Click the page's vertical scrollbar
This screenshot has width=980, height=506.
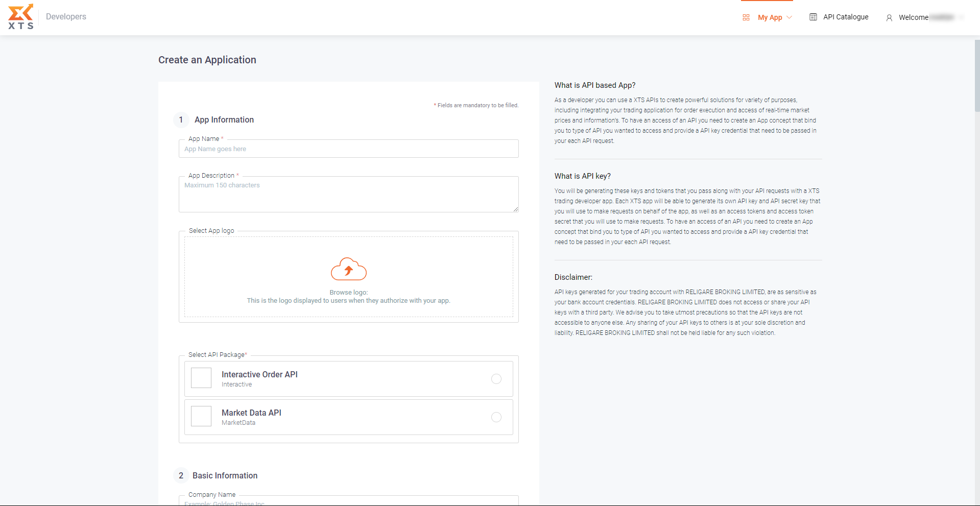pyautogui.click(x=976, y=77)
